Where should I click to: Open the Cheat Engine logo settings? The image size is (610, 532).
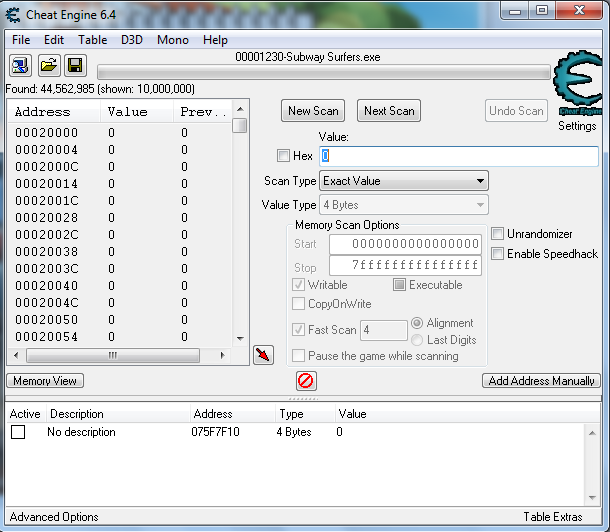tap(577, 82)
